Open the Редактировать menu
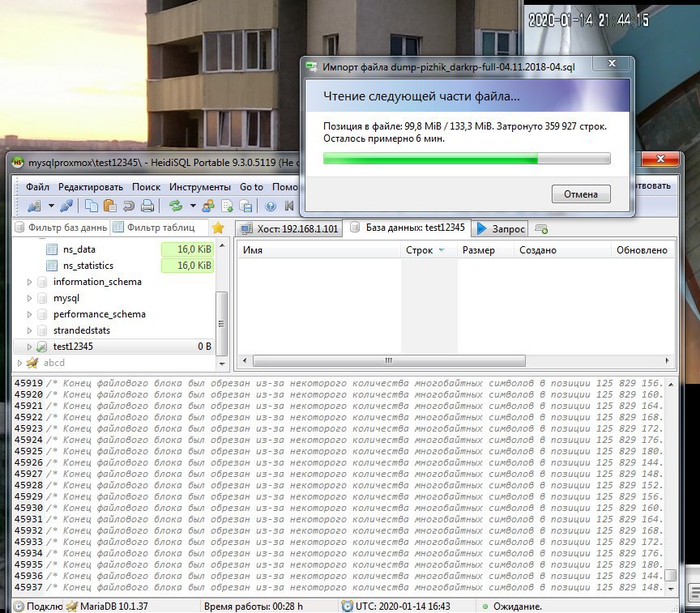This screenshot has height=613, width=700. pos(91,187)
